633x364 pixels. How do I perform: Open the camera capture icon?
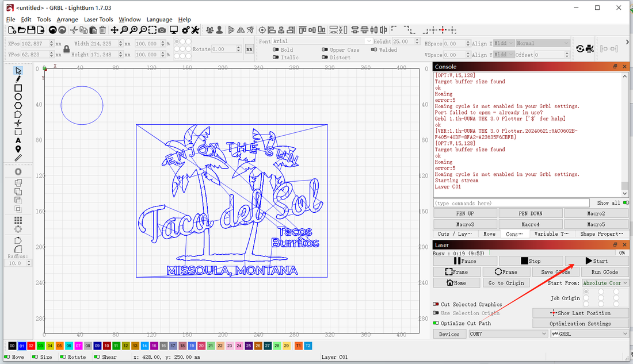point(162,30)
